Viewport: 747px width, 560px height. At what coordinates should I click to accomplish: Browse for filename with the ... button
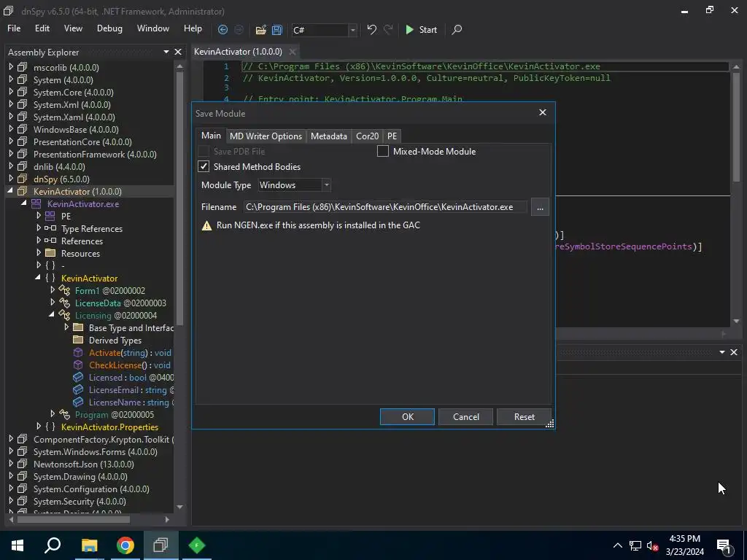tap(540, 207)
